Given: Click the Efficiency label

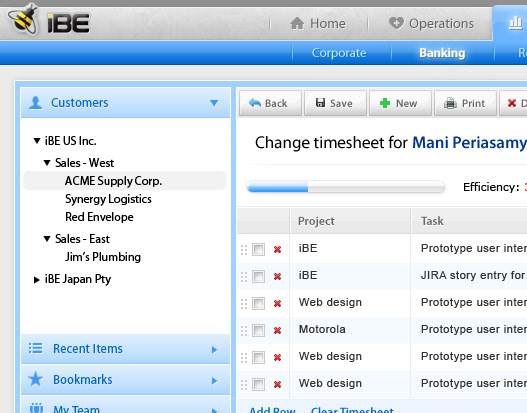Looking at the screenshot, I should click(x=491, y=187).
